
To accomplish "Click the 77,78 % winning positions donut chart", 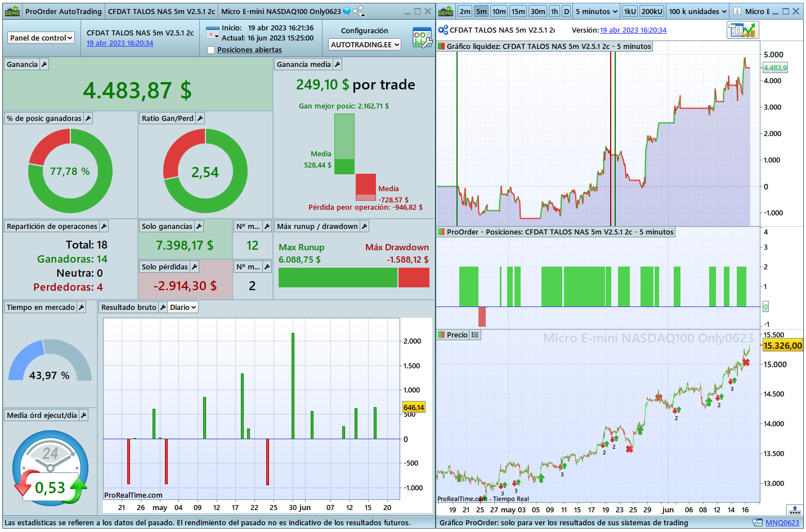I will pos(70,171).
